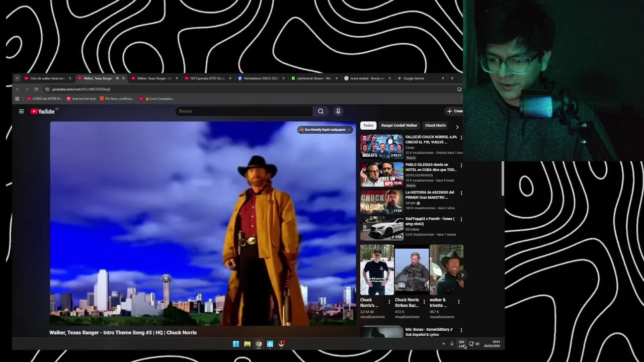Show more filter chips with right arrow
Viewport: 644px width, 362px height.
click(457, 127)
